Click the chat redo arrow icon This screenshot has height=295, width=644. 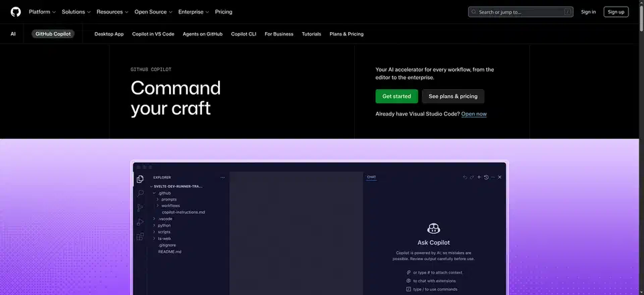coord(472,177)
